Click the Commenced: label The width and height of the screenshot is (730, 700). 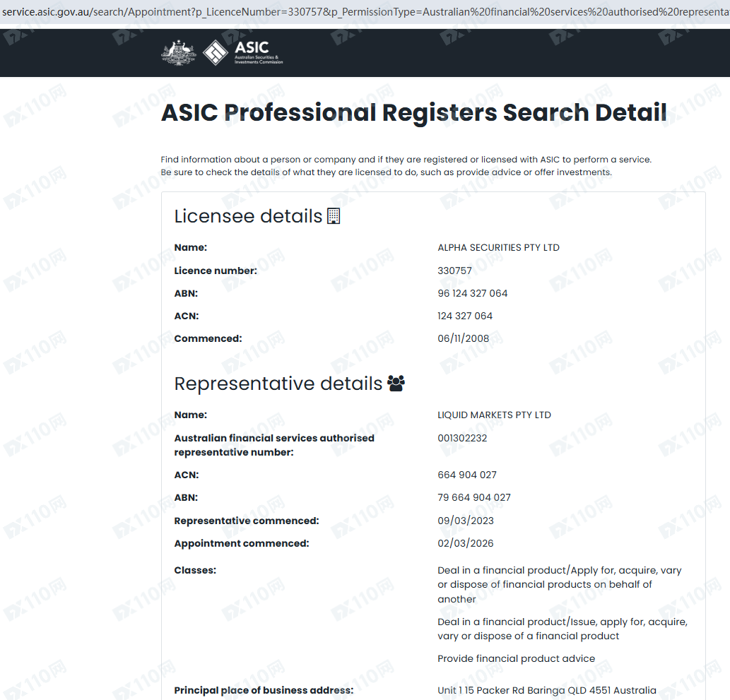click(208, 338)
